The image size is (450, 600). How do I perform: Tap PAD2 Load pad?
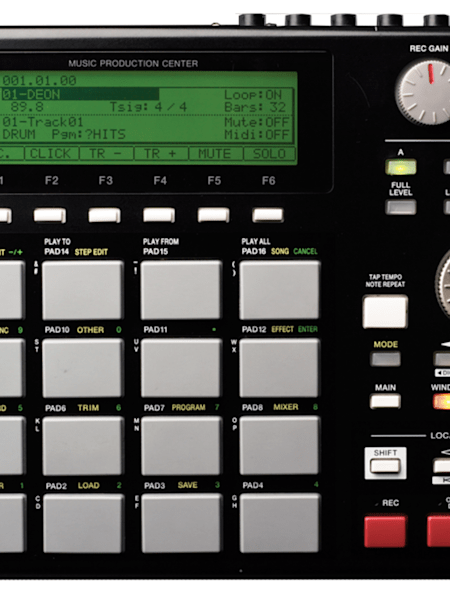click(x=83, y=523)
